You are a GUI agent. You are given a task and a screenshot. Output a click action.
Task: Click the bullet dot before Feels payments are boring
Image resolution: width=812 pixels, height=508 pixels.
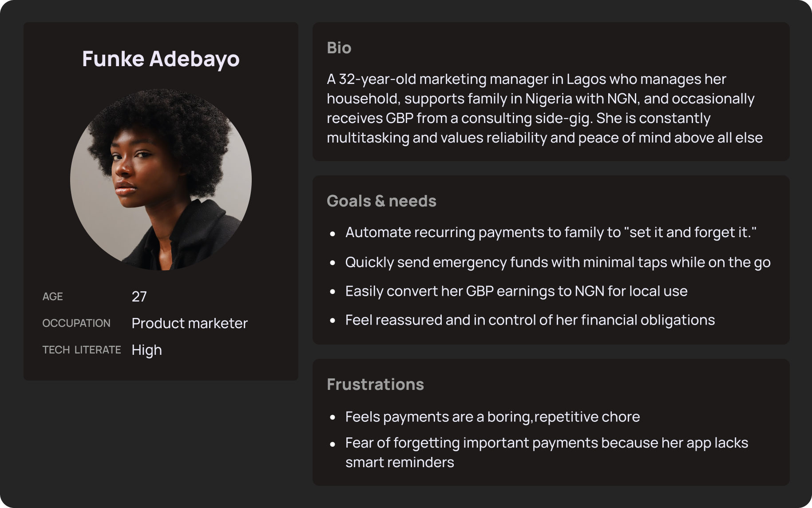point(333,418)
